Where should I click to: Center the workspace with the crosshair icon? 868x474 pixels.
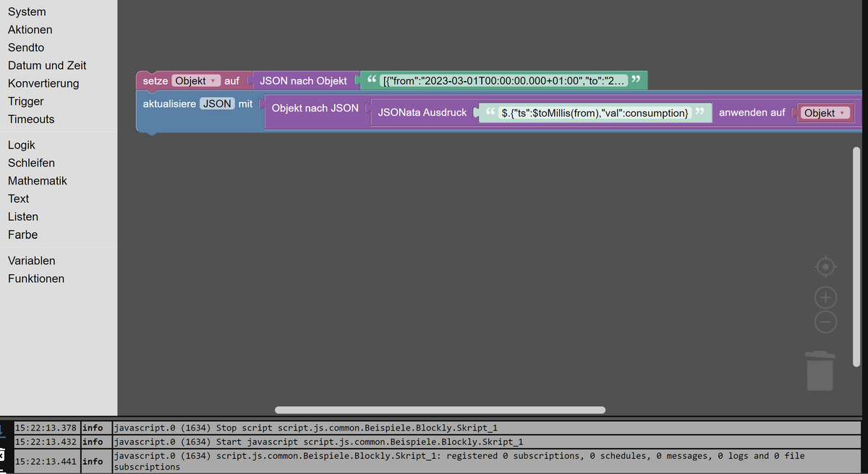pos(825,267)
